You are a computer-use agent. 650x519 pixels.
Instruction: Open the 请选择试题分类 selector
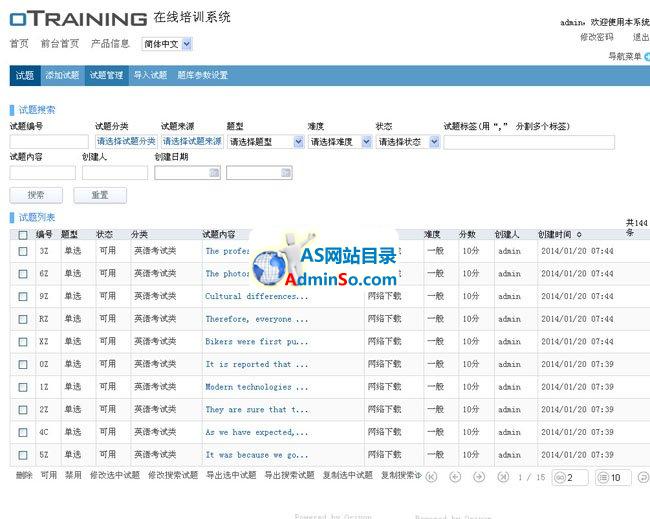[x=126, y=141]
